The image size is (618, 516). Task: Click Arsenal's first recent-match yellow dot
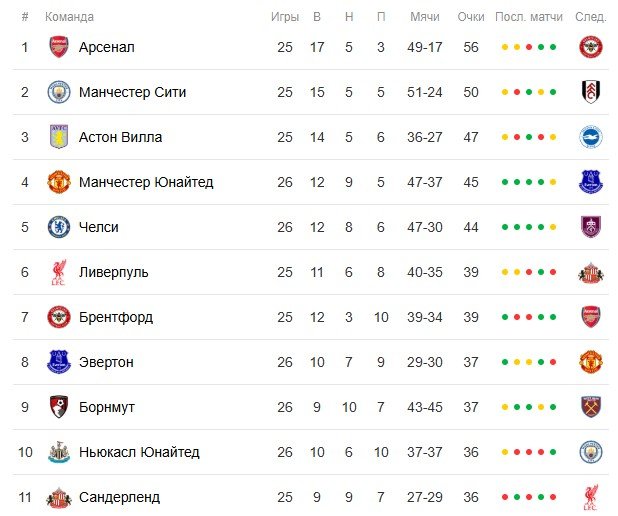(x=505, y=47)
